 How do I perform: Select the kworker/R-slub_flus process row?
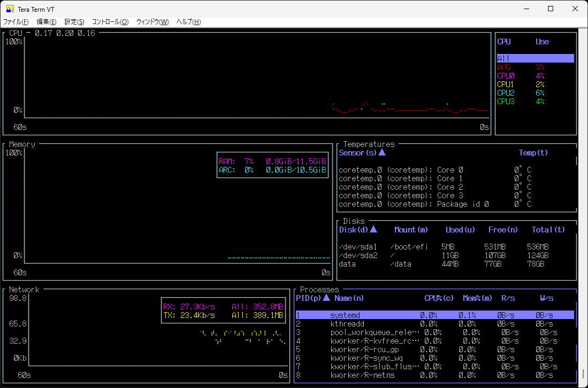click(435, 367)
